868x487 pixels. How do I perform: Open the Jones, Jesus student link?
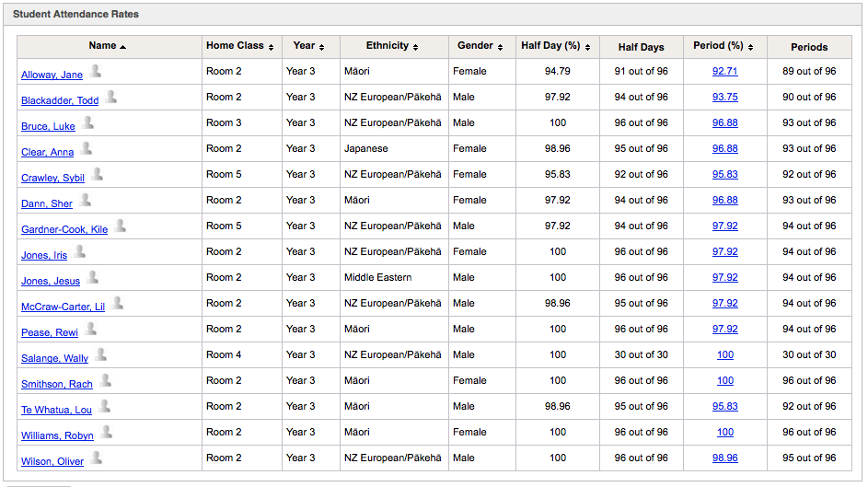(x=51, y=281)
